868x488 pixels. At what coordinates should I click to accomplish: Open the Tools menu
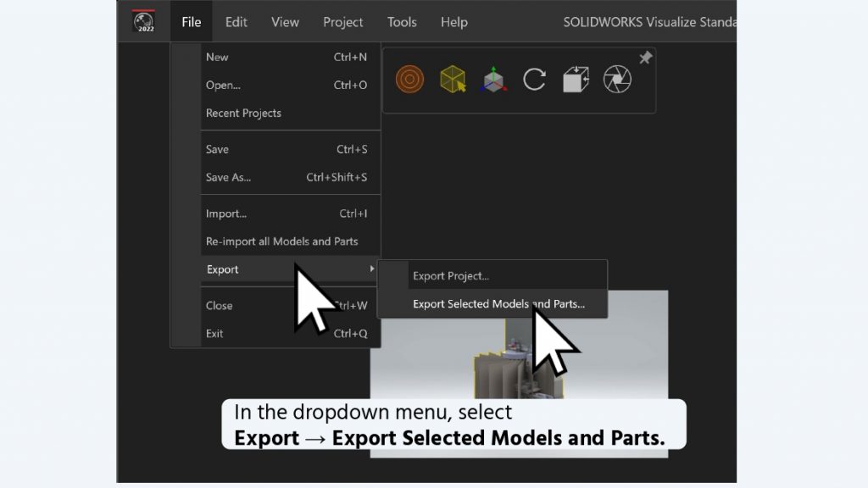[x=402, y=22]
